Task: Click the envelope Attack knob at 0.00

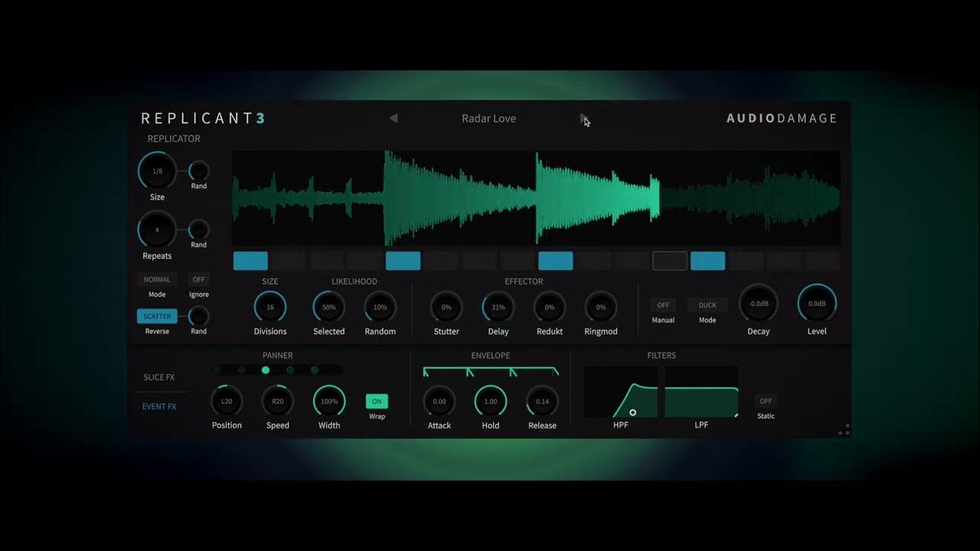Action: [439, 401]
